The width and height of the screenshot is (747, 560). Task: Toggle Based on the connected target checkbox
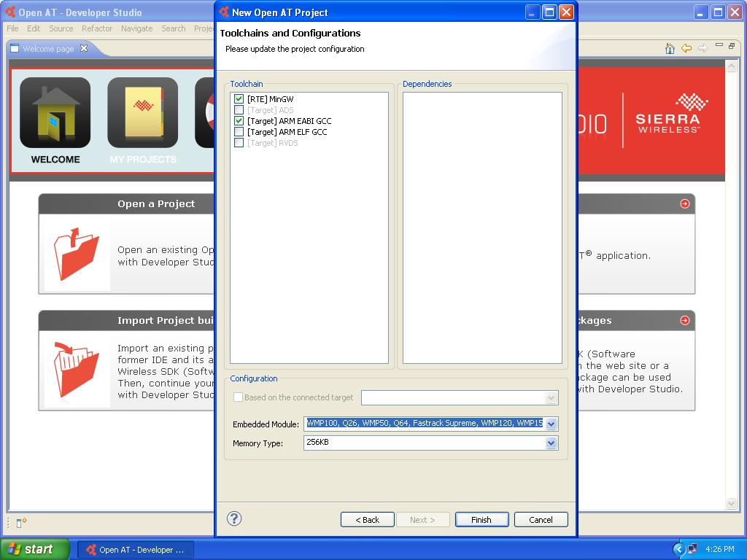pyautogui.click(x=239, y=397)
